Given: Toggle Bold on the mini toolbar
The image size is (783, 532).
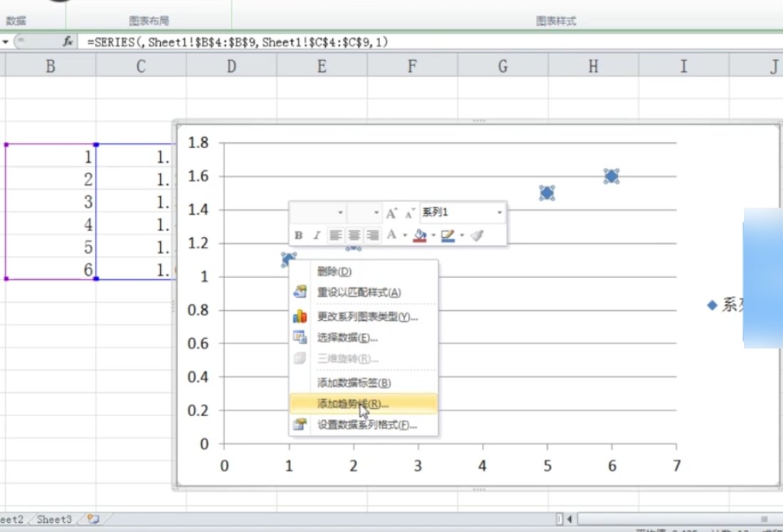Looking at the screenshot, I should tap(298, 235).
